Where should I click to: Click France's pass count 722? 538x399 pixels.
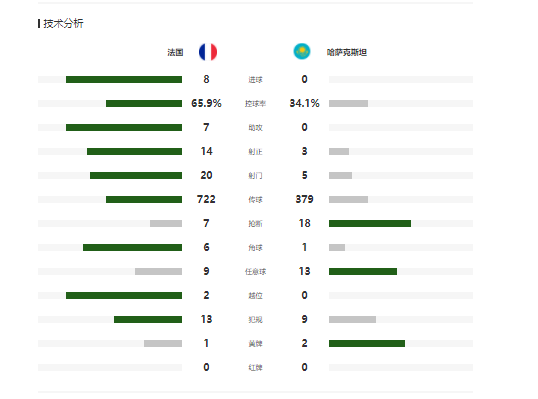pyautogui.click(x=206, y=199)
